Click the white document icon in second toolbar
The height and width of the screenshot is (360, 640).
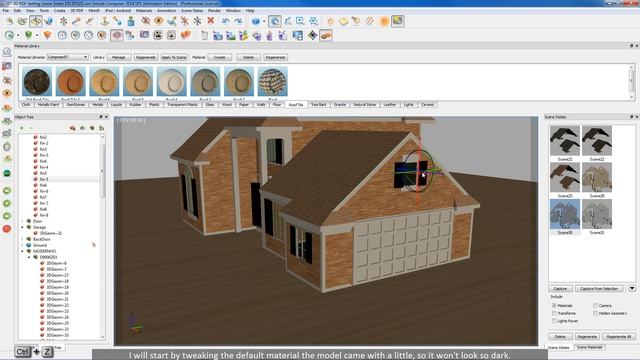click(x=204, y=36)
